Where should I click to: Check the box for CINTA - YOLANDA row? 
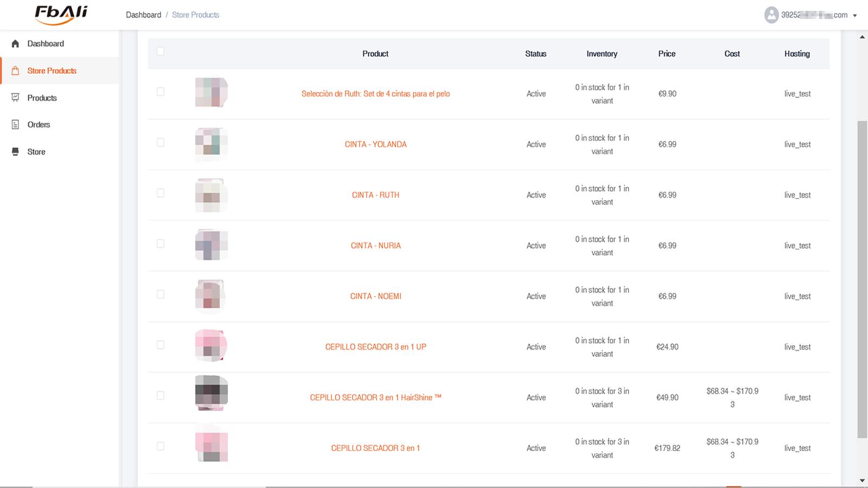click(x=161, y=142)
